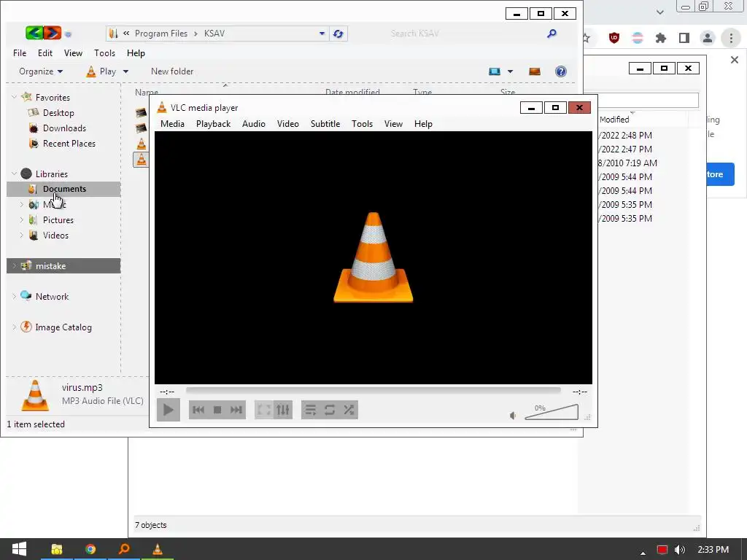Click the search magnifier icon in Explorer

(x=551, y=34)
